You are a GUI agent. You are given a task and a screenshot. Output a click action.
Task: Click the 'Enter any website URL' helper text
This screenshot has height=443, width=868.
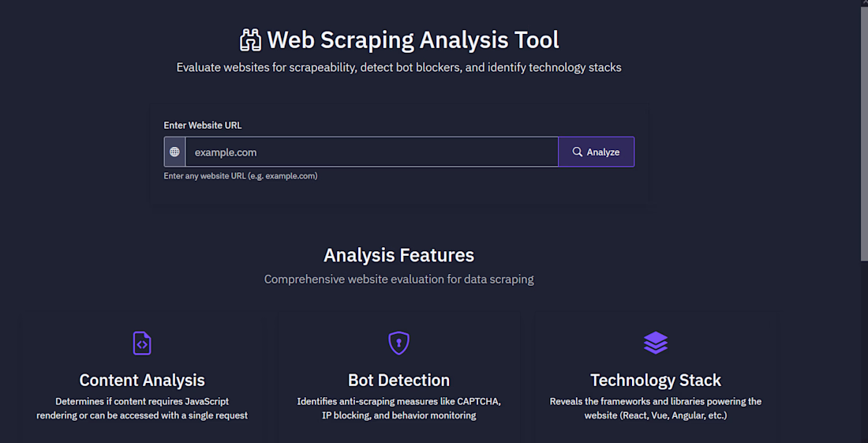(x=241, y=176)
